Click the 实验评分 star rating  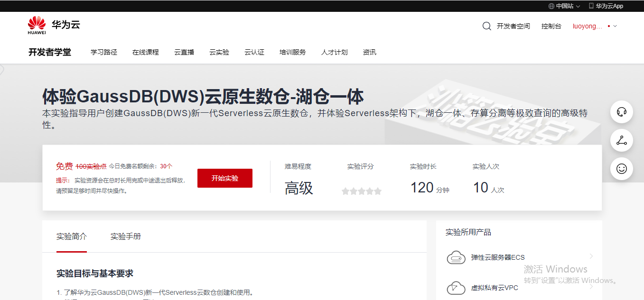coord(362,191)
